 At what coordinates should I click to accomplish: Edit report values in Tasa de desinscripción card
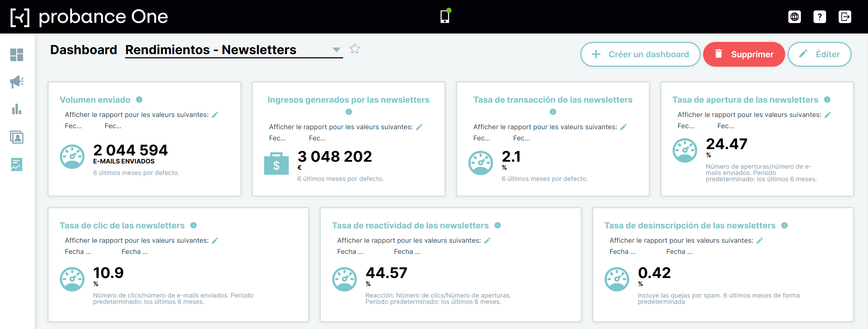click(760, 240)
